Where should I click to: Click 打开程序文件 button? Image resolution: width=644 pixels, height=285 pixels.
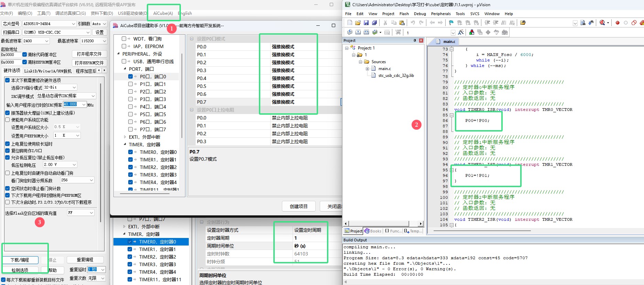pyautogui.click(x=89, y=54)
